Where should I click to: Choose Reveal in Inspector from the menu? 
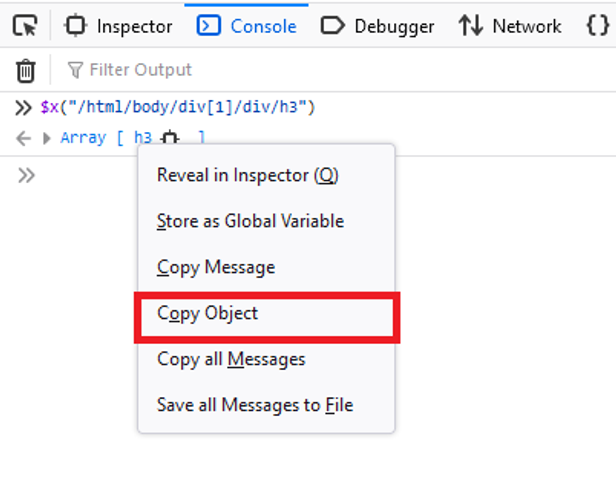pos(248,175)
